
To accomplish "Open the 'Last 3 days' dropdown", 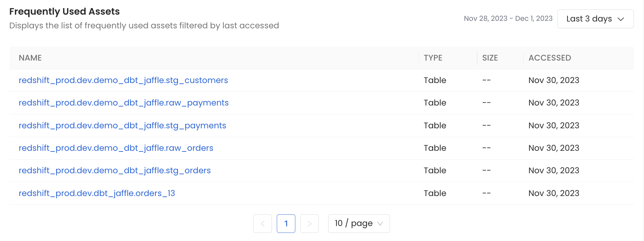I will pyautogui.click(x=595, y=19).
